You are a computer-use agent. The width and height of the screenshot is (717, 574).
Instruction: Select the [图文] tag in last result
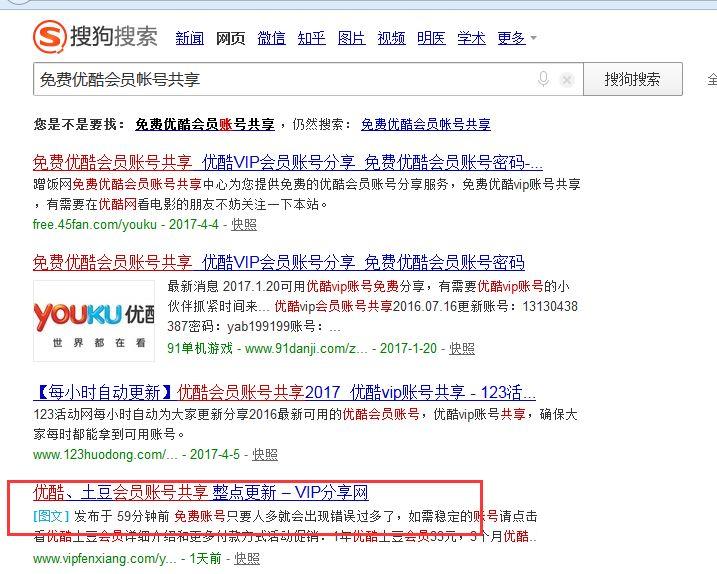pos(51,516)
